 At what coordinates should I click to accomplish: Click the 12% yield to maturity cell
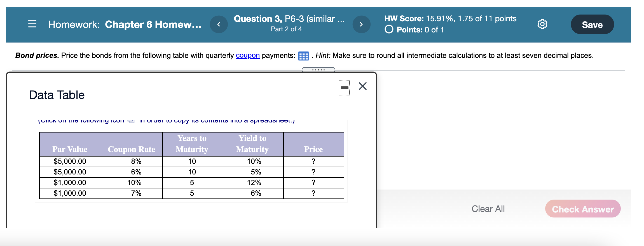252,183
